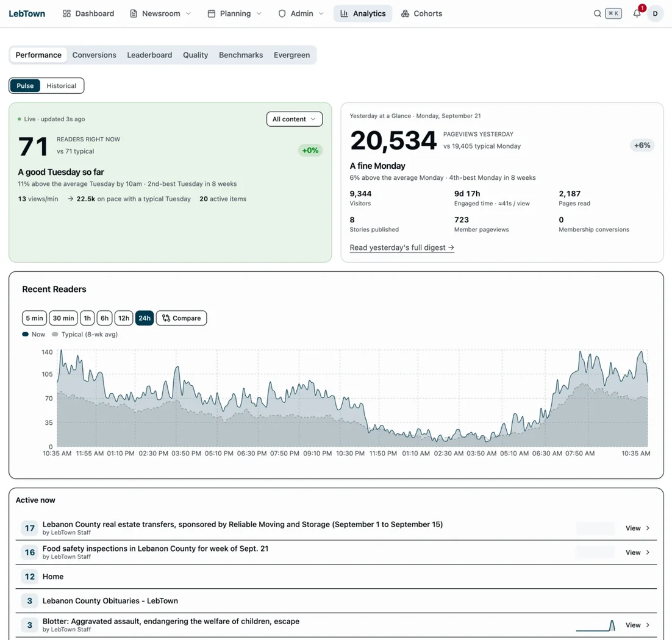Select the 30 min time range

click(x=63, y=318)
